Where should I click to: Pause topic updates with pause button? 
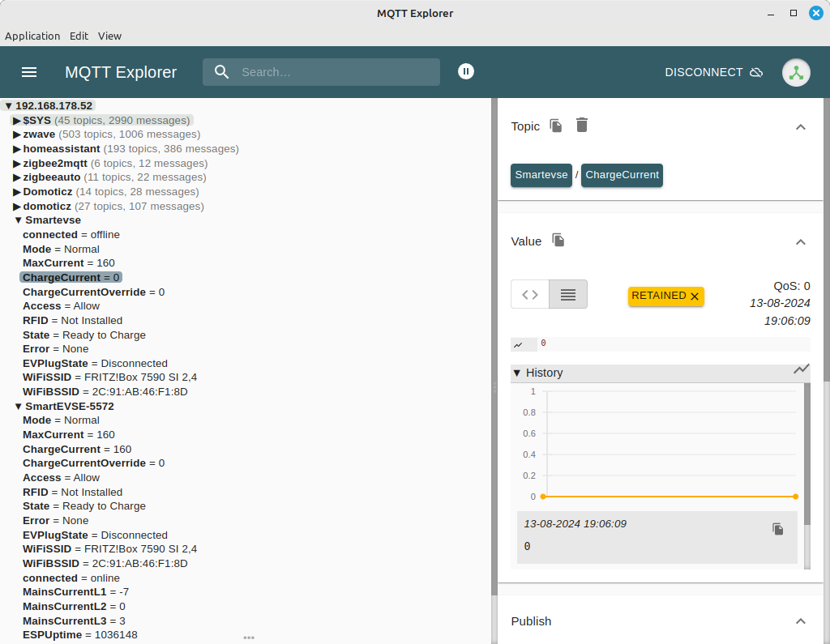pyautogui.click(x=466, y=71)
